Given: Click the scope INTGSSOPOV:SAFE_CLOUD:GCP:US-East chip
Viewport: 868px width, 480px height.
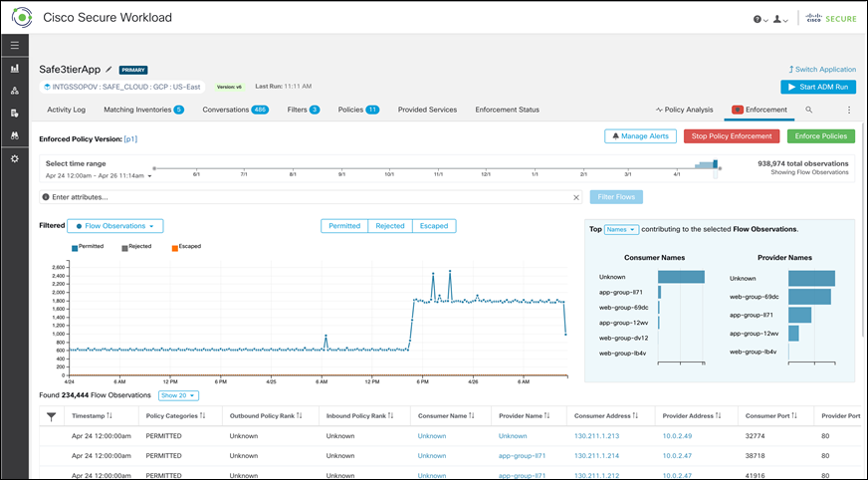Looking at the screenshot, I should (x=121, y=87).
